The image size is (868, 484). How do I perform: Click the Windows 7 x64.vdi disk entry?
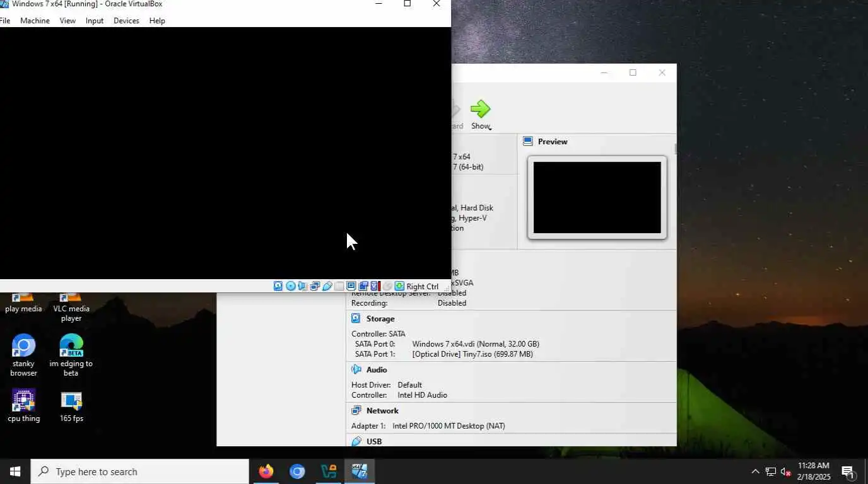pos(476,344)
